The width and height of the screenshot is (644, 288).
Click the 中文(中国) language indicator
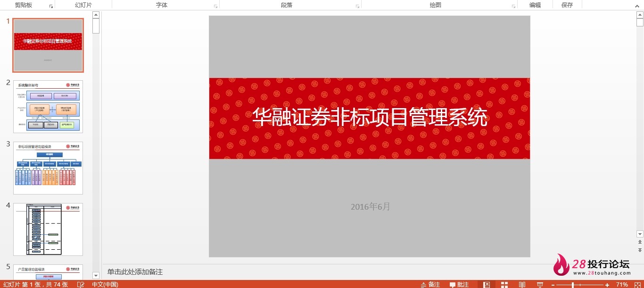[x=105, y=284]
